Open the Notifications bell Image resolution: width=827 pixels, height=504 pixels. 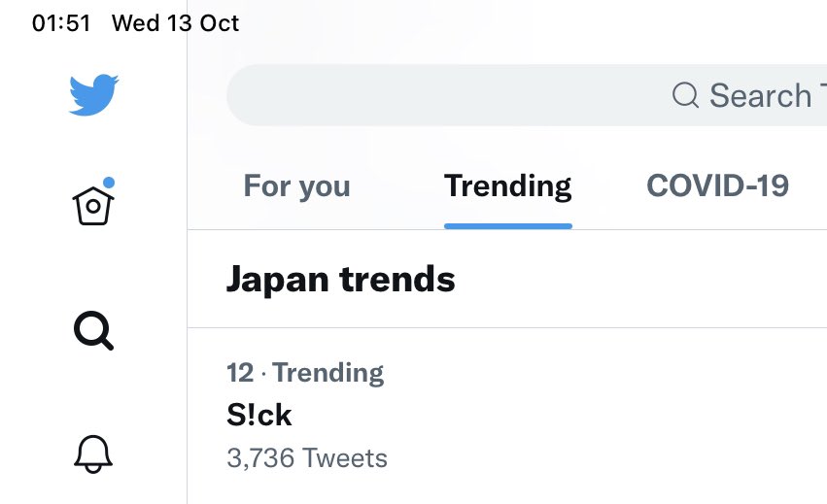pos(93,453)
